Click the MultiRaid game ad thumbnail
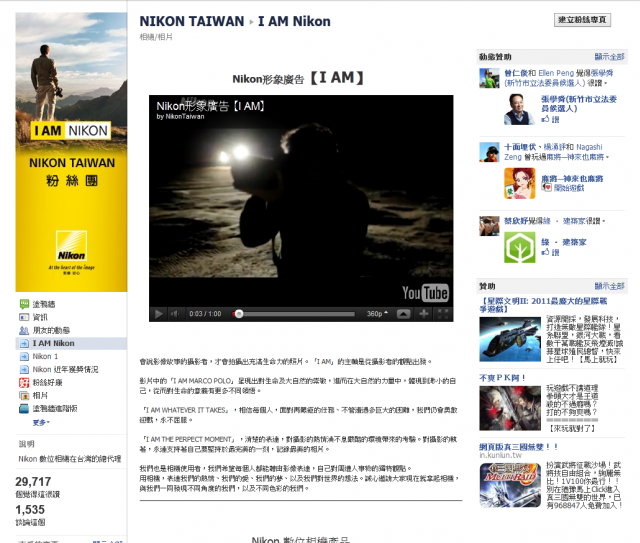The height and width of the screenshot is (543, 640). click(x=510, y=485)
